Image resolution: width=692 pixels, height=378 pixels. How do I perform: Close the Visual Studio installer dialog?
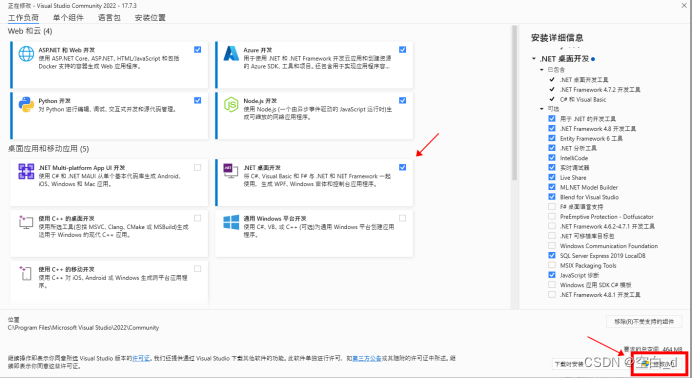pyautogui.click(x=684, y=6)
